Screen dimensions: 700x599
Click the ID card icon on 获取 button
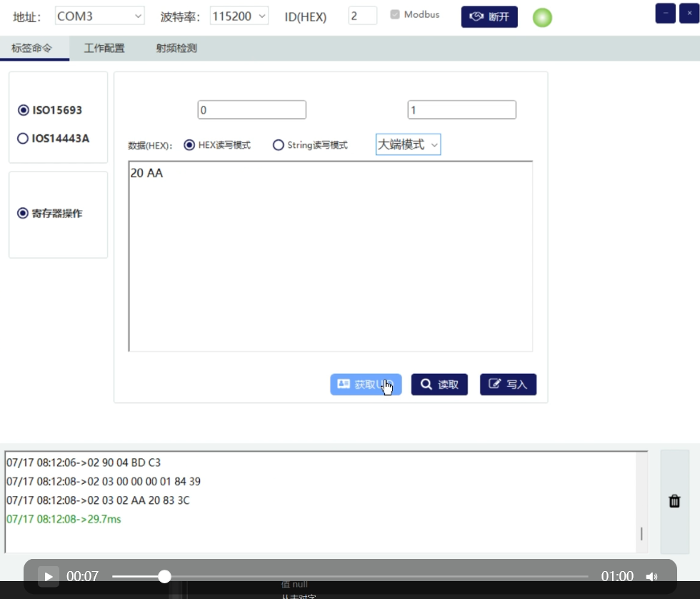click(x=344, y=384)
